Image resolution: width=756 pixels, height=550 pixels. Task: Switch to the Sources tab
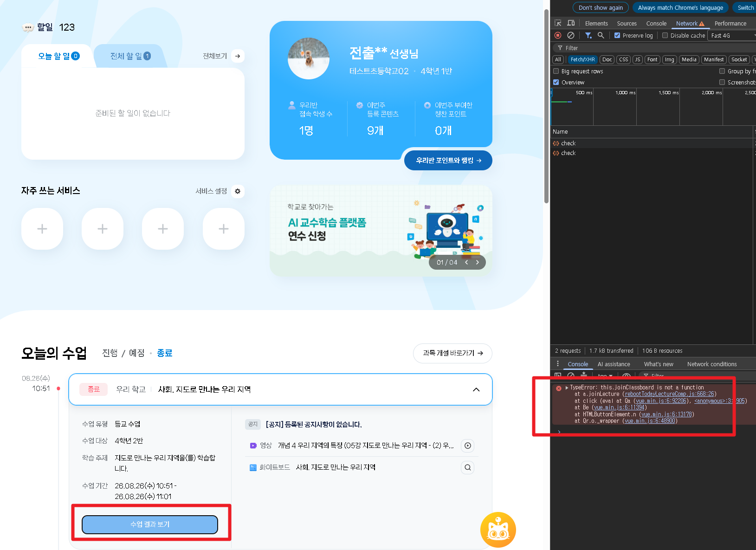(x=627, y=24)
